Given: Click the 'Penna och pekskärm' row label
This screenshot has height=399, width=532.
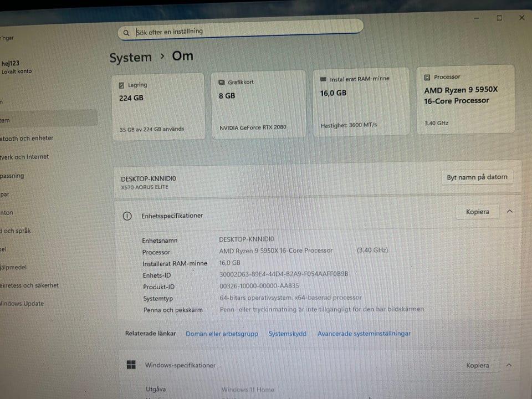Looking at the screenshot, I should point(173,310).
